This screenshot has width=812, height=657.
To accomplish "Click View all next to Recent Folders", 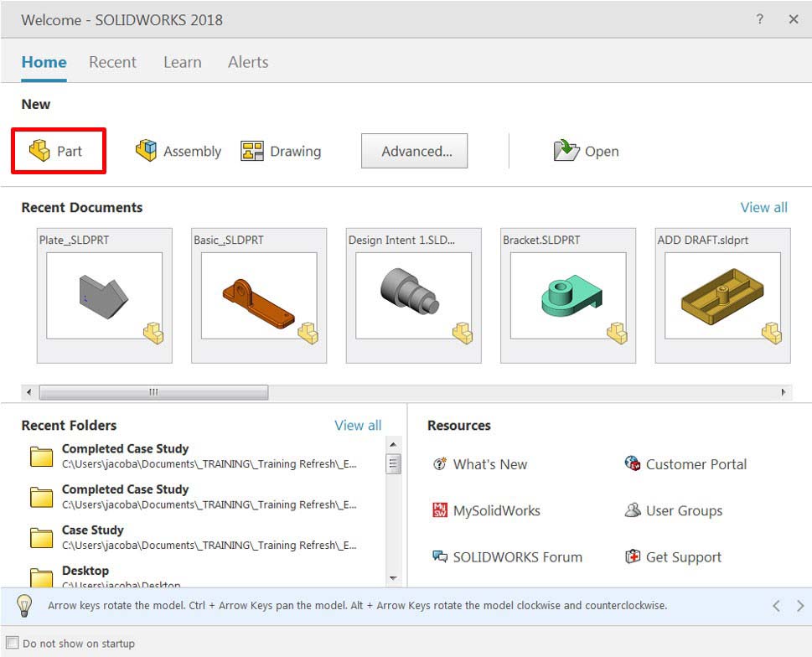I will (357, 425).
